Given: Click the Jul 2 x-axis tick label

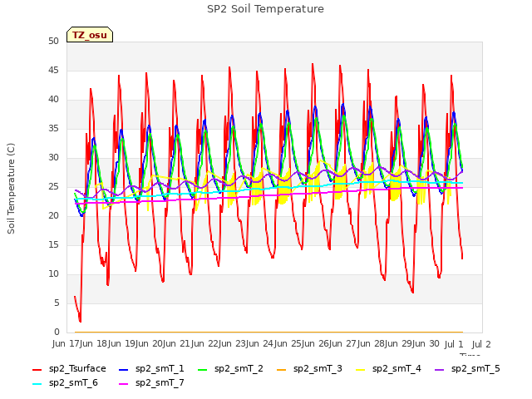Looking at the screenshot, I should click(481, 344).
